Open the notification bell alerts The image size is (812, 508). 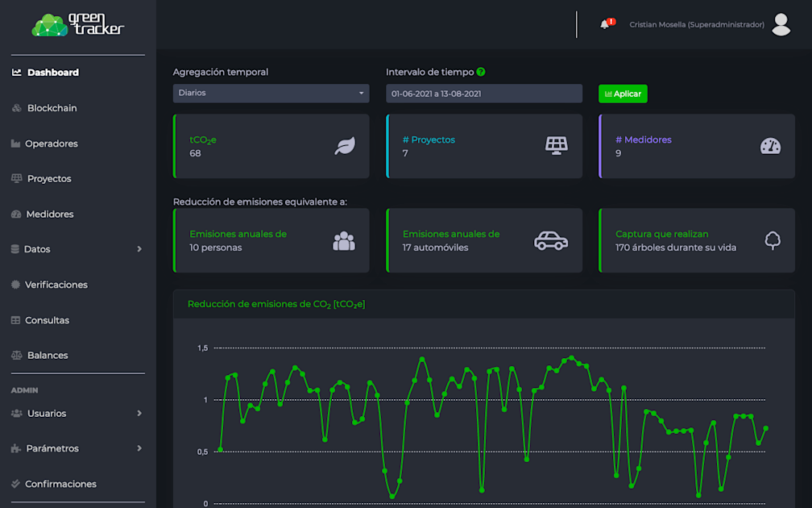point(607,24)
